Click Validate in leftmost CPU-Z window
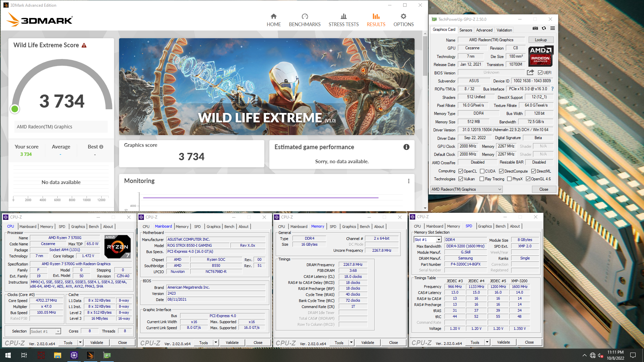The width and height of the screenshot is (644, 362). coord(97,343)
